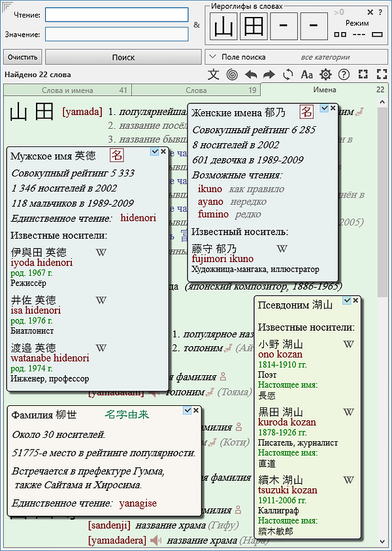
Task: Click the fourth empty kanji slot
Action: coord(314,25)
